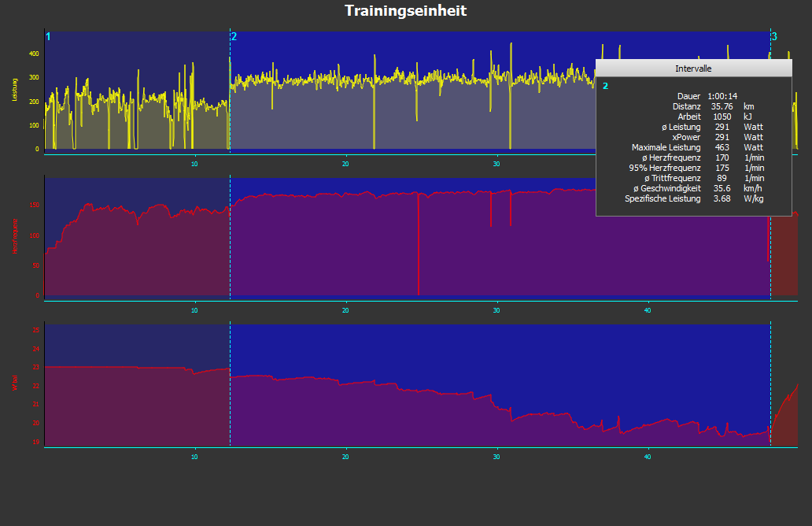Select the Spezifische Leistung row
This screenshot has height=526, width=812.
click(x=692, y=198)
